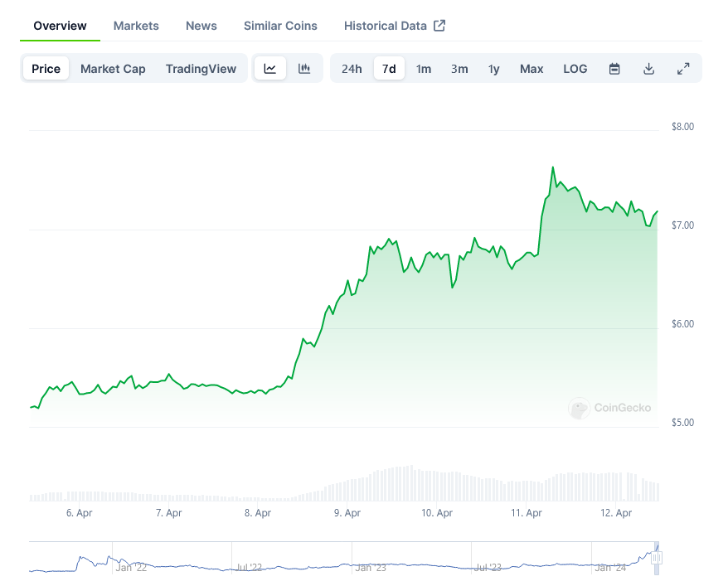Screen dimensions: 728x586
Task: Open the News tab
Action: pos(201,26)
